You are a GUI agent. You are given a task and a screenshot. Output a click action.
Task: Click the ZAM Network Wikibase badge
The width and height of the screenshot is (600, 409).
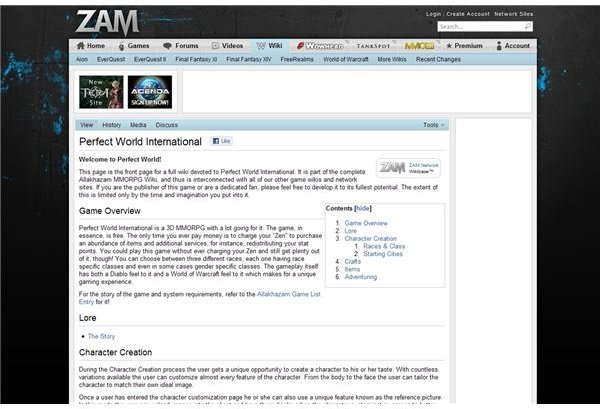point(408,168)
